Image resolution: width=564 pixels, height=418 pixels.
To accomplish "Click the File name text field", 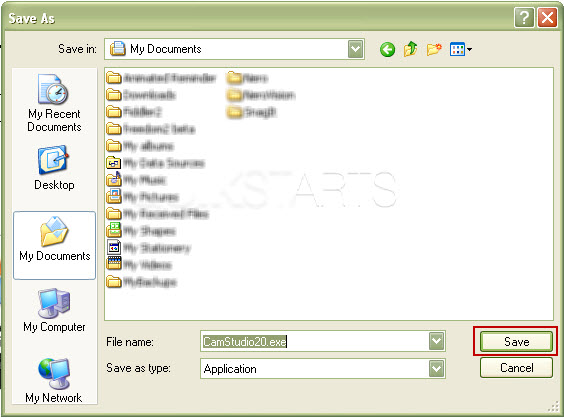I will pos(315,341).
